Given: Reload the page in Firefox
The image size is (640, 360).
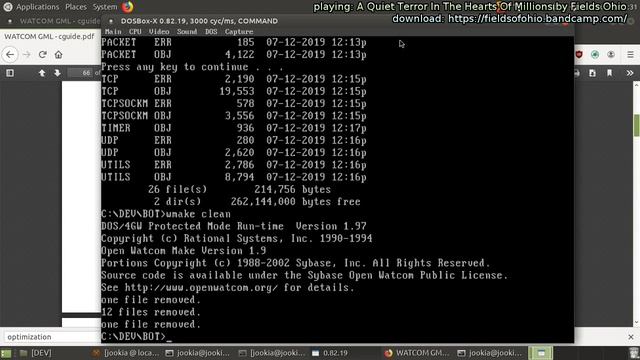Looking at the screenshot, I should (42, 54).
